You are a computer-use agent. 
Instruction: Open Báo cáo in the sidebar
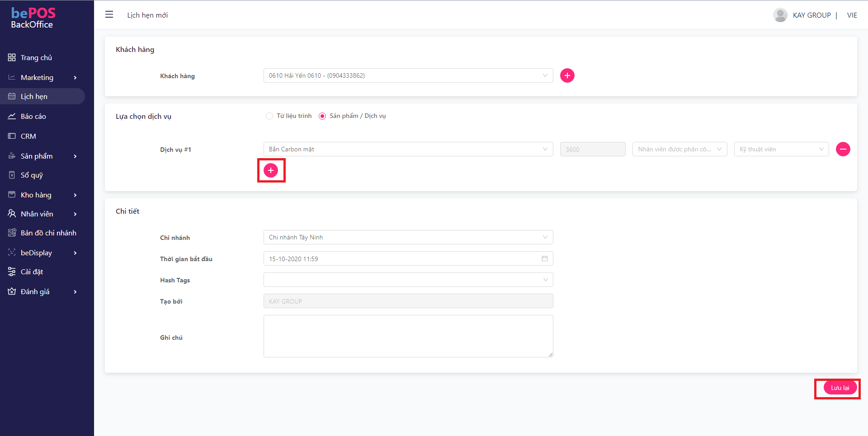click(33, 116)
